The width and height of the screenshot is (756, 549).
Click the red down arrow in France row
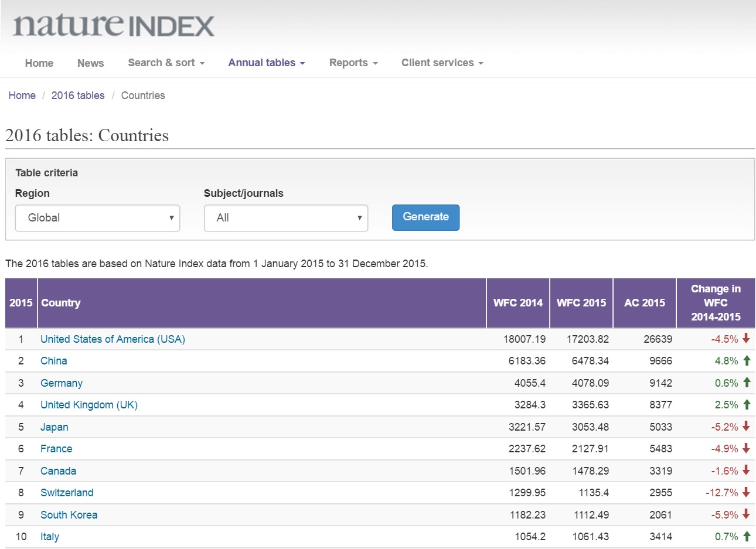tap(746, 449)
